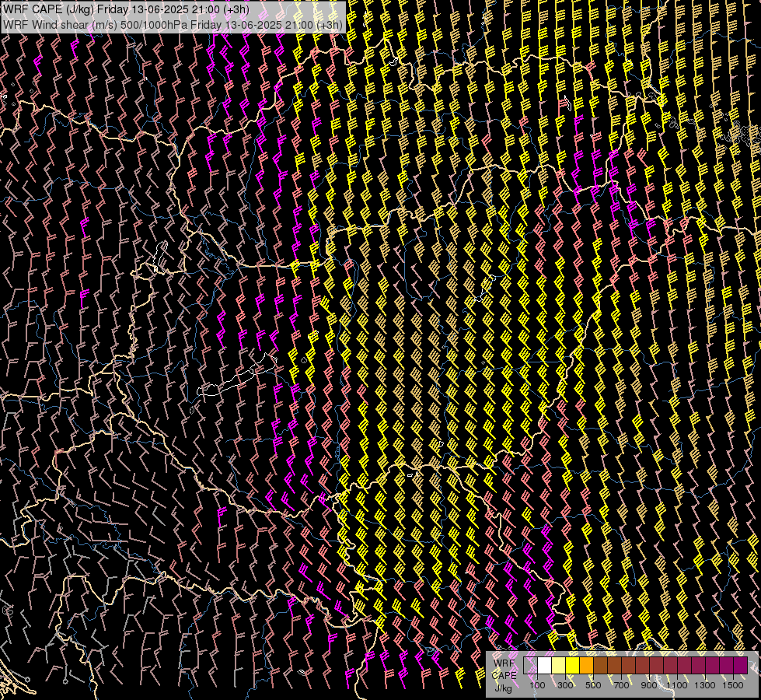
Task: Select the bright yellow legend swatch
Action: click(573, 665)
